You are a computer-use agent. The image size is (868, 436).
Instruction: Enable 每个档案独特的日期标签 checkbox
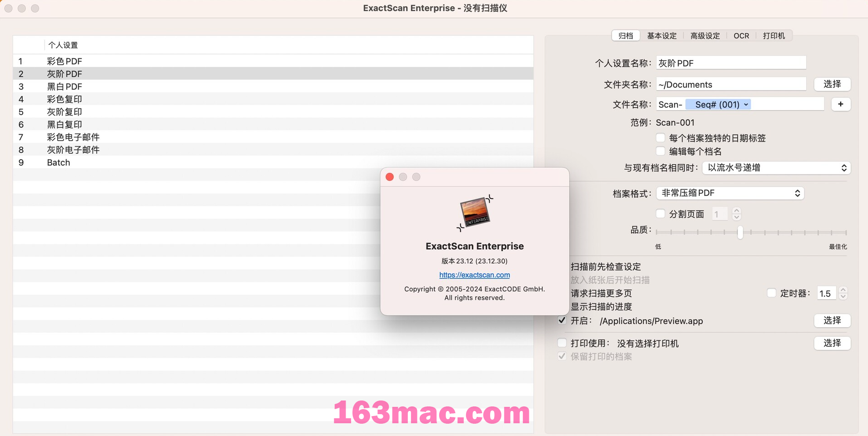661,137
